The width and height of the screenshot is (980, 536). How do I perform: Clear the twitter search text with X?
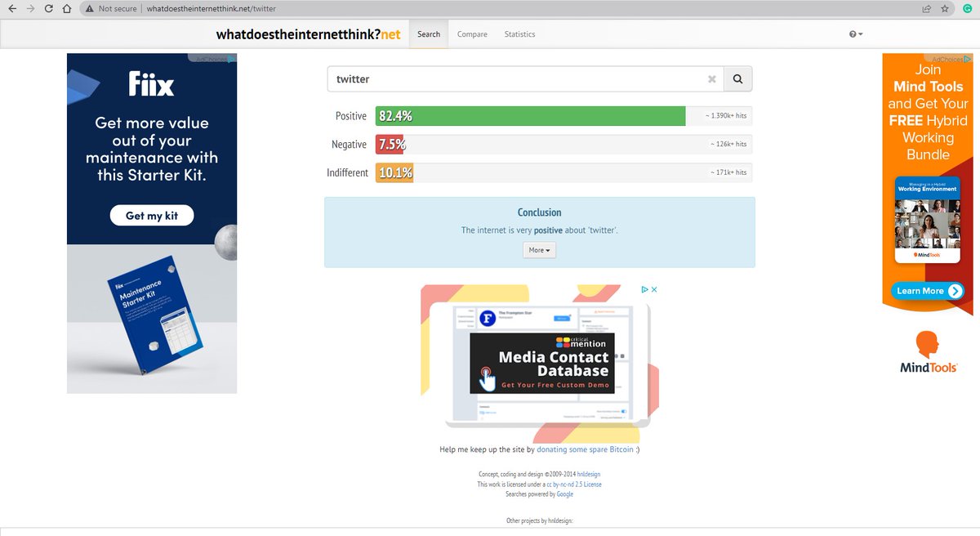coord(711,79)
